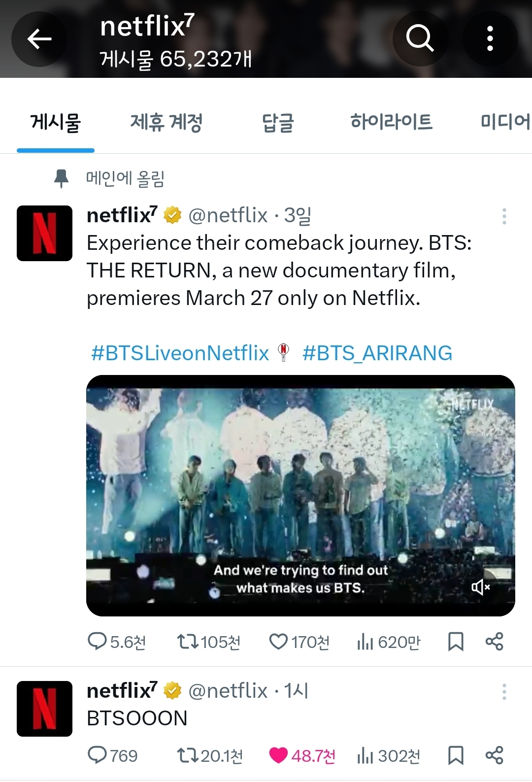
Task: Tap the back arrow button
Action: point(39,39)
